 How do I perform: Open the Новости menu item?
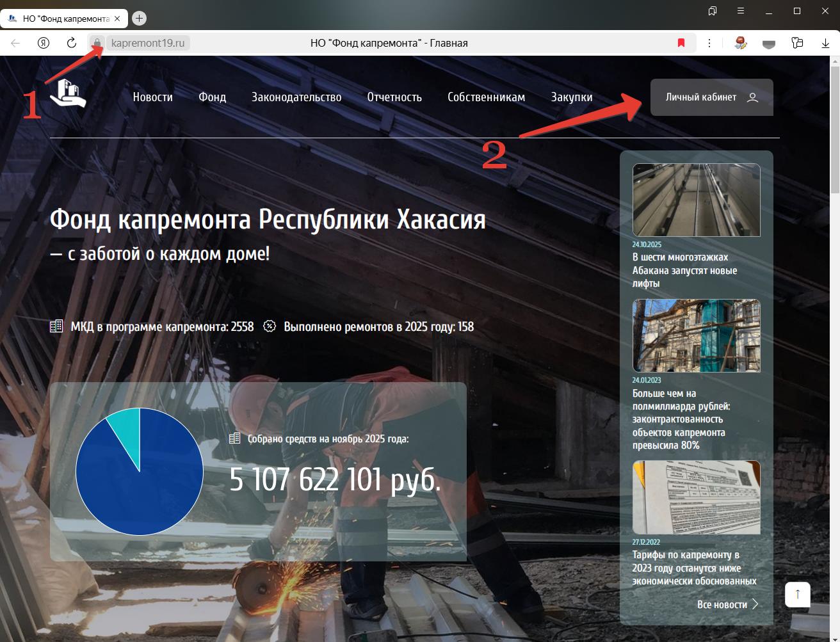tap(152, 97)
